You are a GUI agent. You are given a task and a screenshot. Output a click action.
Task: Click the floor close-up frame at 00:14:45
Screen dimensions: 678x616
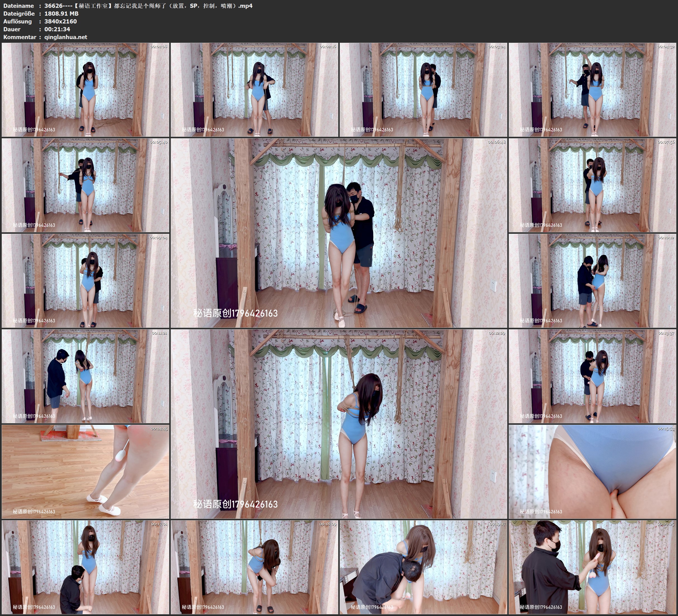point(85,472)
